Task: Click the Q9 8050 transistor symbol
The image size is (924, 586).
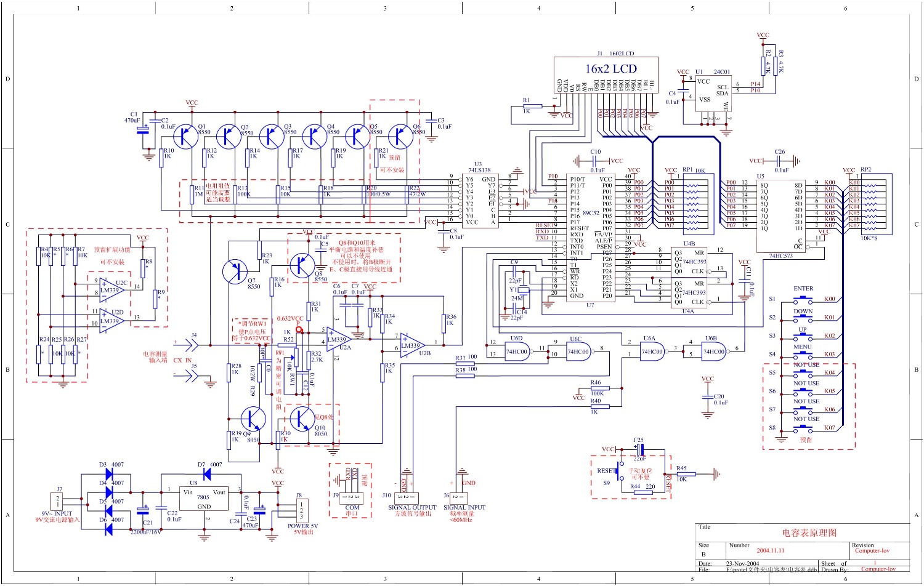Action: click(253, 419)
